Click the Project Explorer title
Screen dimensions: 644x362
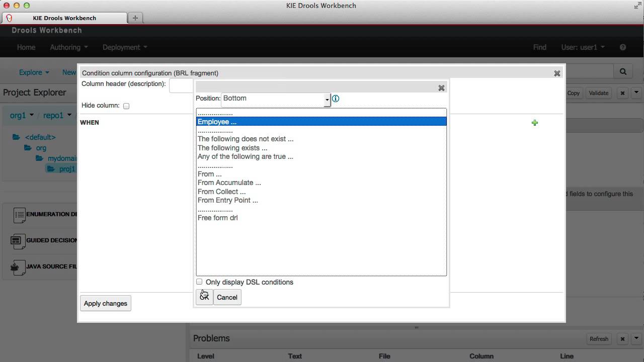(35, 93)
